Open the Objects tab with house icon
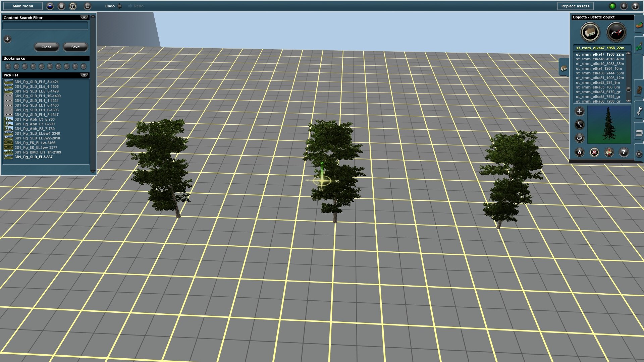This screenshot has width=644, height=362. coord(564,68)
